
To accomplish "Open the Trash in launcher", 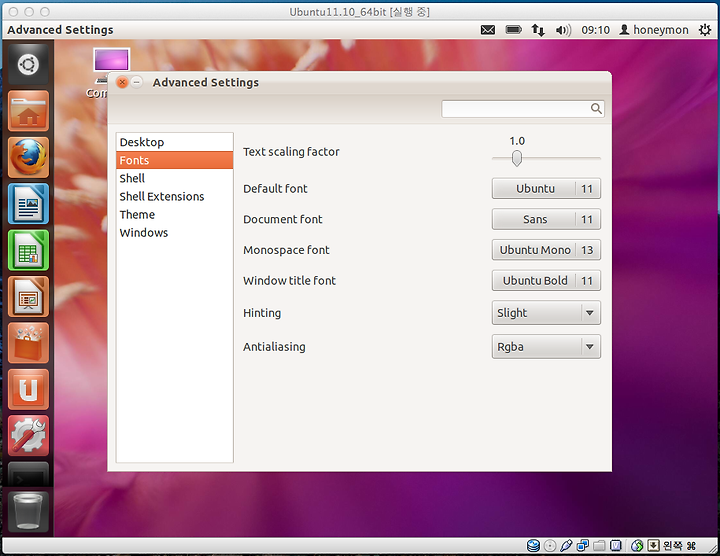I will point(28,512).
